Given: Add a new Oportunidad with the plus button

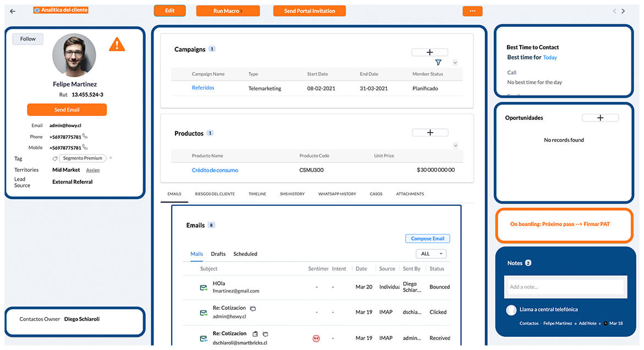Looking at the screenshot, I should coord(600,118).
